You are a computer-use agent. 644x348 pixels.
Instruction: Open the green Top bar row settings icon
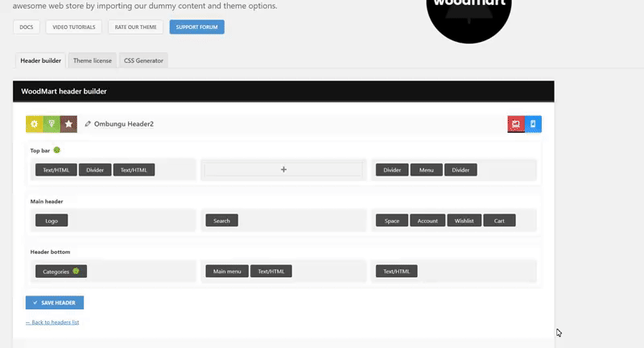coord(56,150)
